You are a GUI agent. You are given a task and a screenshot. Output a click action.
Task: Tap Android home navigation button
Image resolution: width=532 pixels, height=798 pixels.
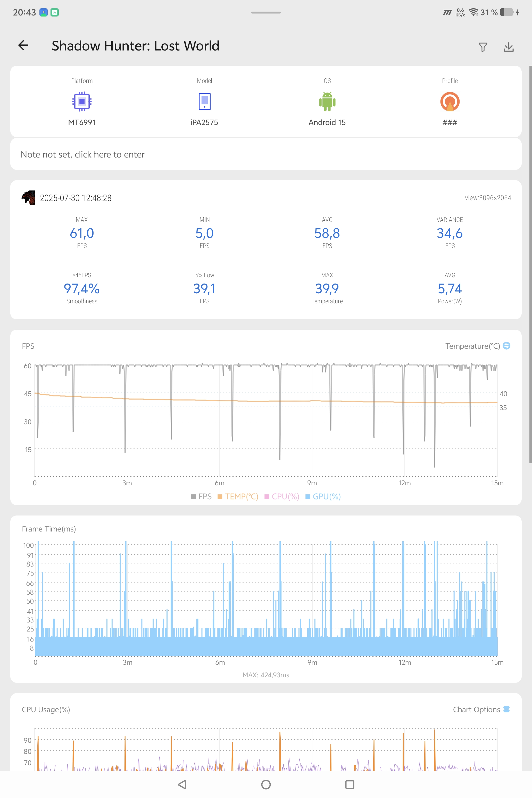click(x=266, y=784)
